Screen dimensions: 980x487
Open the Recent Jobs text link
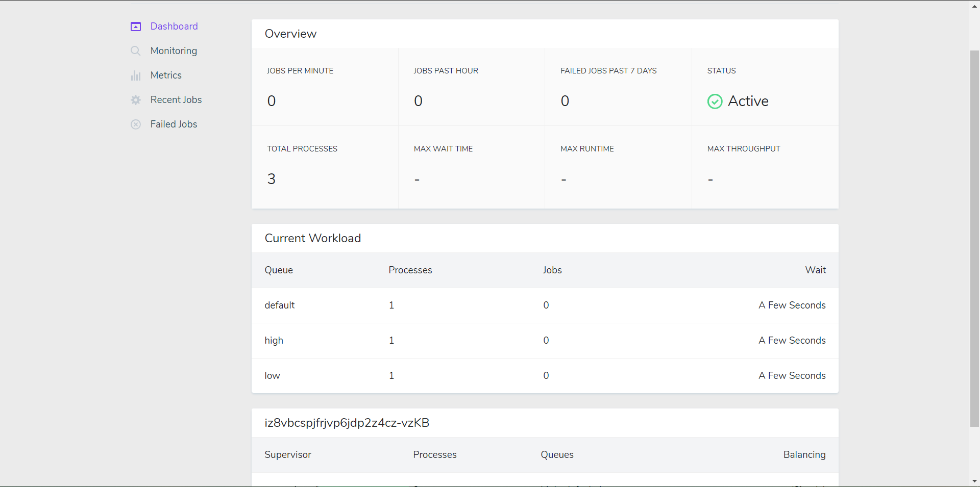tap(176, 100)
